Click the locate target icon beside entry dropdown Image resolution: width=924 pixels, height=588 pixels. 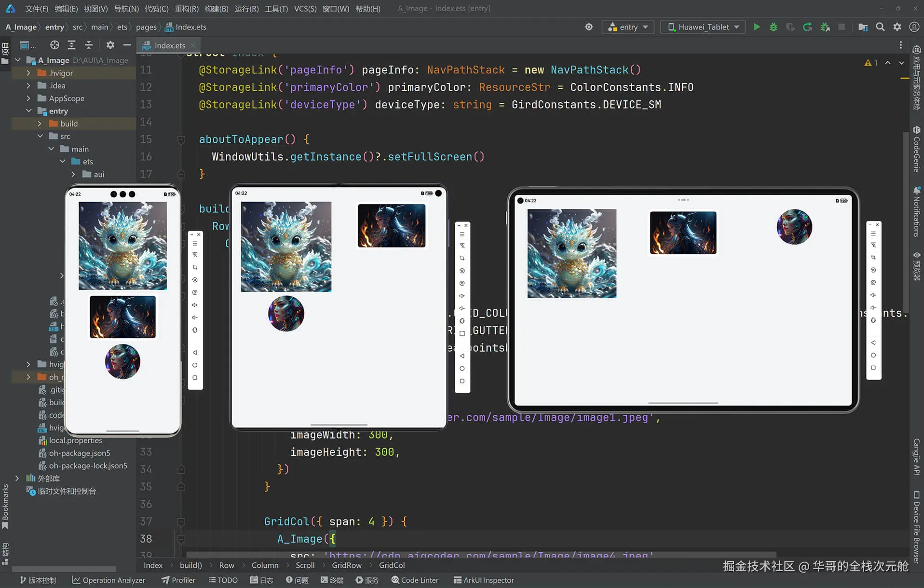click(x=589, y=27)
